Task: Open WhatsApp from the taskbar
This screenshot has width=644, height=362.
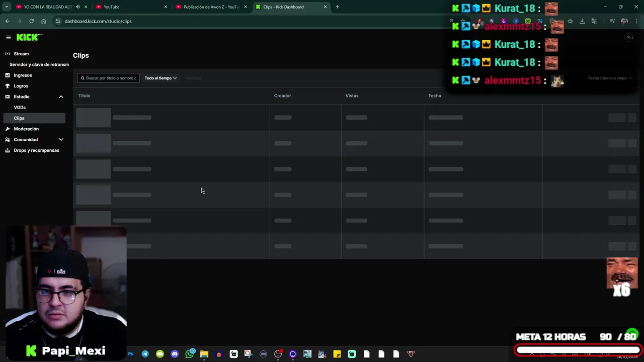Action: point(189,354)
